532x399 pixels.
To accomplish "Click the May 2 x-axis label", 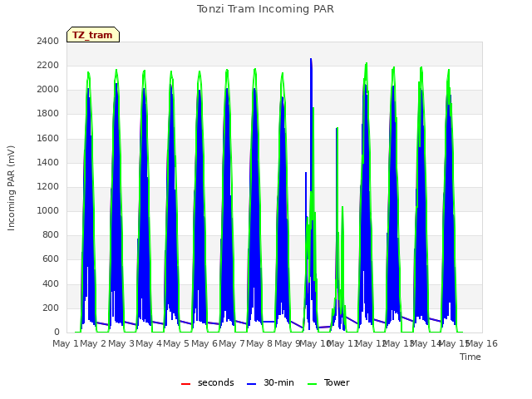I will click(93, 343).
